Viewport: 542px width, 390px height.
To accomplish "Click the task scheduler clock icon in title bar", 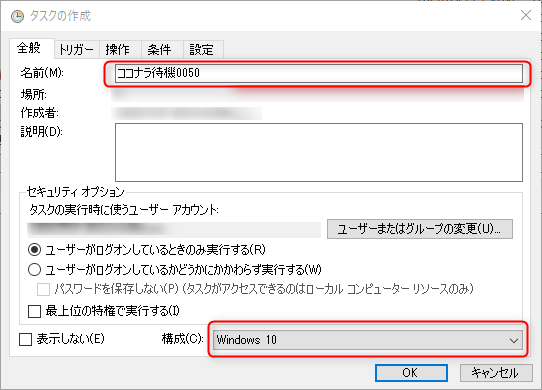I will (17, 16).
